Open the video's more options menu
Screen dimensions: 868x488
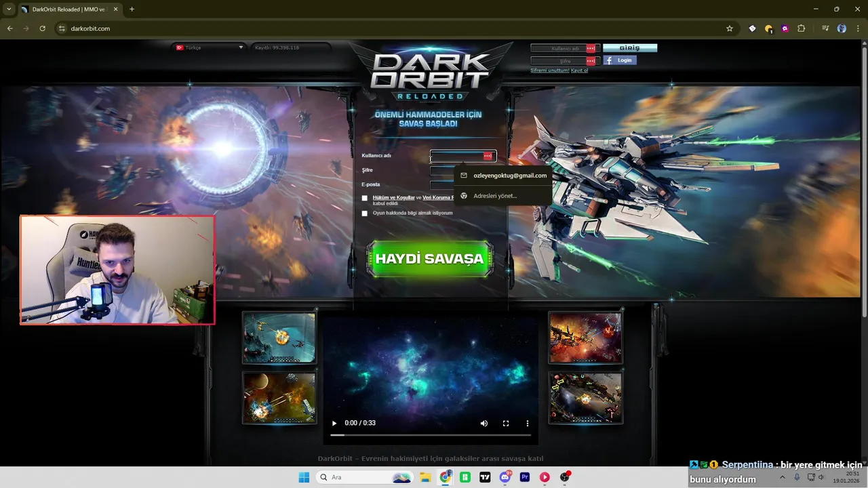pyautogui.click(x=528, y=423)
